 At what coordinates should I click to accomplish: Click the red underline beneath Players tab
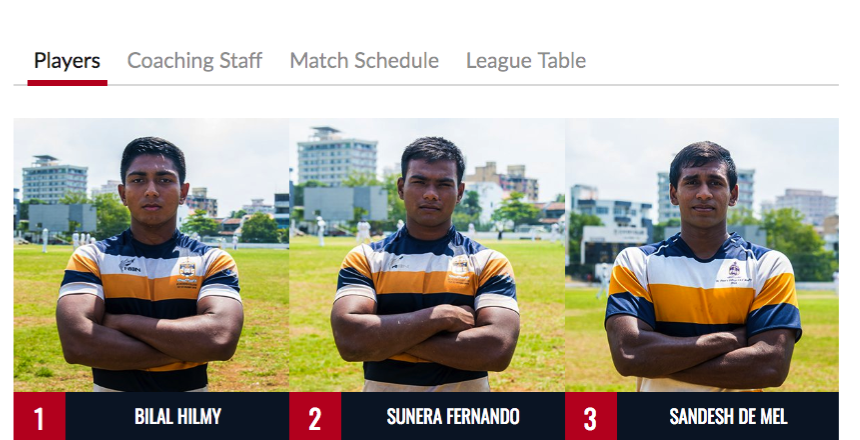[x=67, y=83]
